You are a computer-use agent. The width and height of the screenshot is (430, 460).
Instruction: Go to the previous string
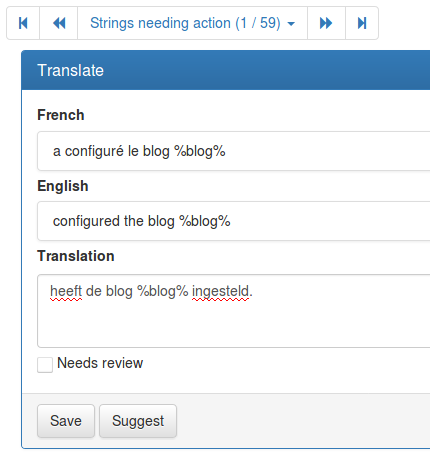59,23
